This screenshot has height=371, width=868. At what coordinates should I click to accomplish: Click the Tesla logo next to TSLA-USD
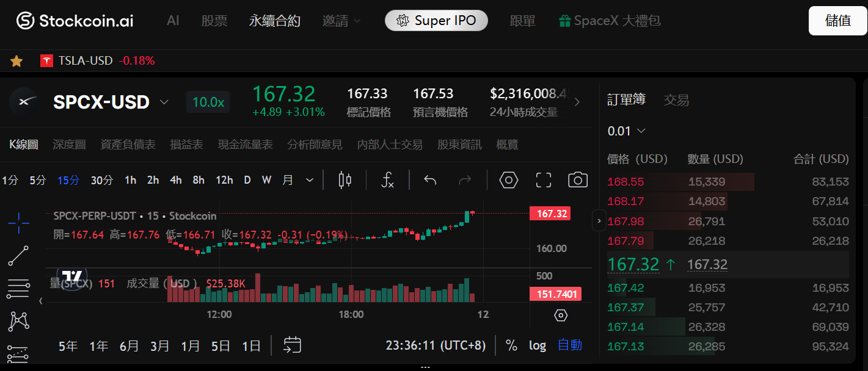tap(46, 61)
